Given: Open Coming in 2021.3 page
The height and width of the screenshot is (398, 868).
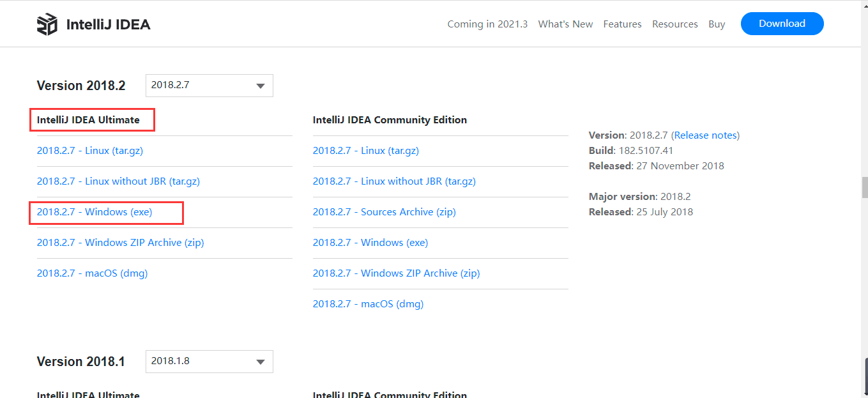Looking at the screenshot, I should pyautogui.click(x=487, y=24).
